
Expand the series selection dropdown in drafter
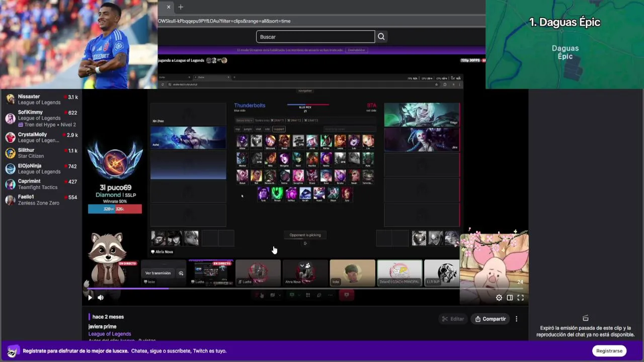(x=245, y=120)
